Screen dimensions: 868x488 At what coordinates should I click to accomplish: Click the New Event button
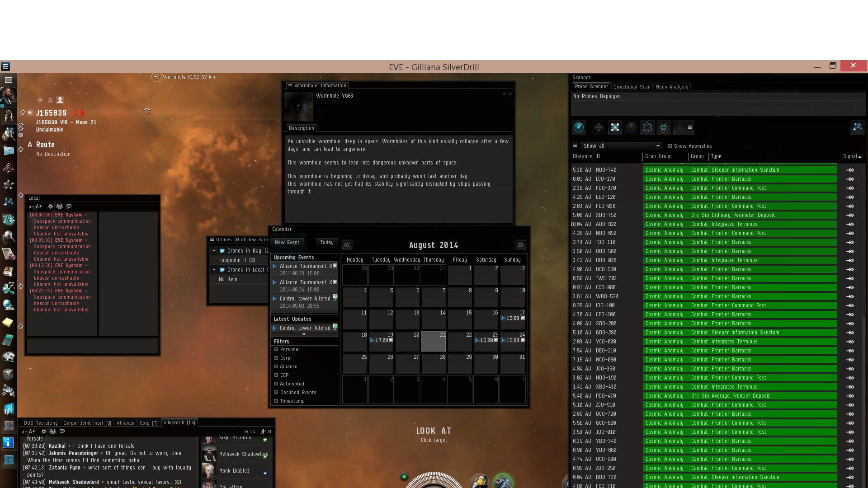point(287,243)
